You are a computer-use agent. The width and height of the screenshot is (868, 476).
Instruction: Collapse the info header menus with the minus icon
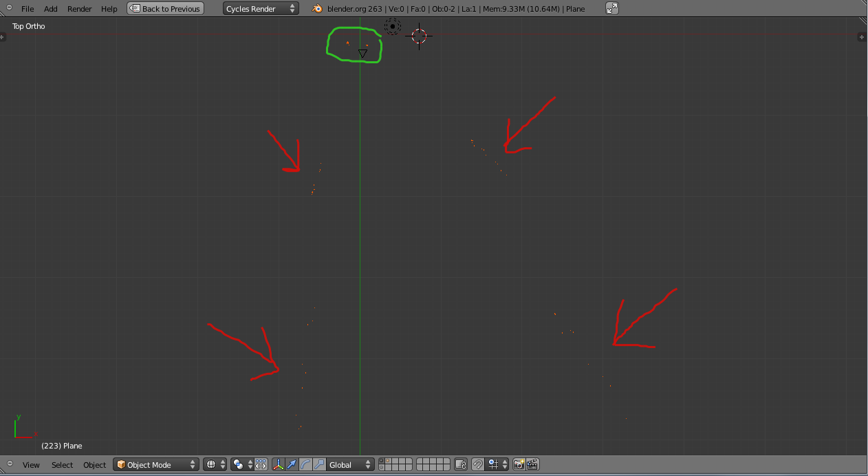coord(9,8)
